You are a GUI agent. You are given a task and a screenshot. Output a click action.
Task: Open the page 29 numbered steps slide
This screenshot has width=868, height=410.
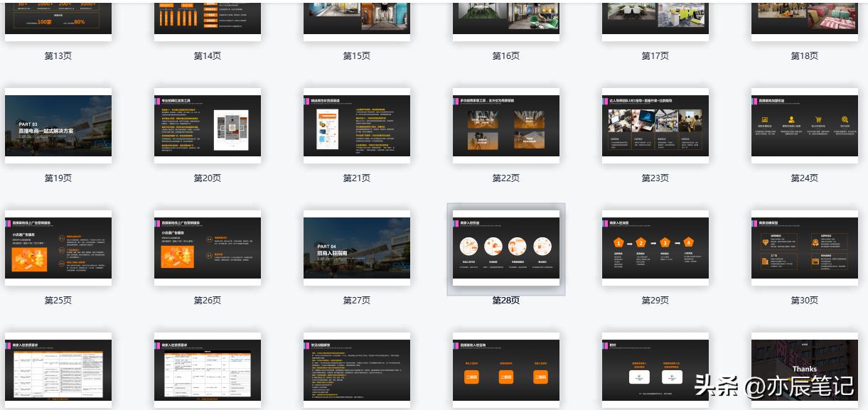pyautogui.click(x=655, y=248)
